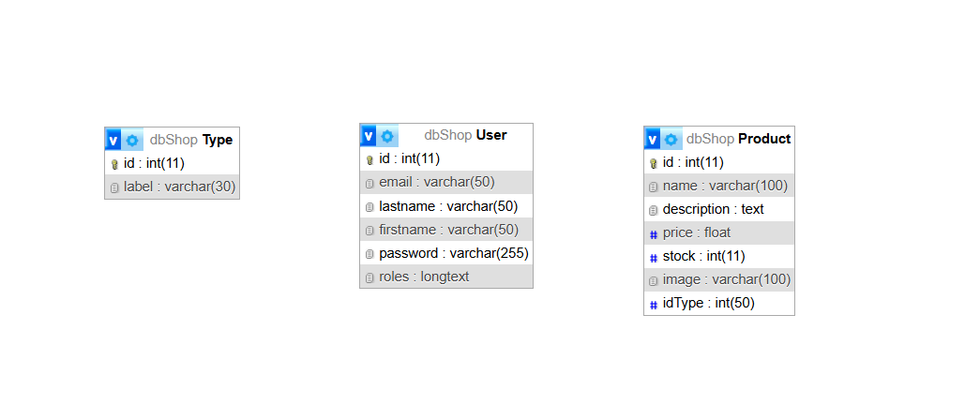
Task: Select the image : varchar(100) column row
Action: tap(726, 279)
